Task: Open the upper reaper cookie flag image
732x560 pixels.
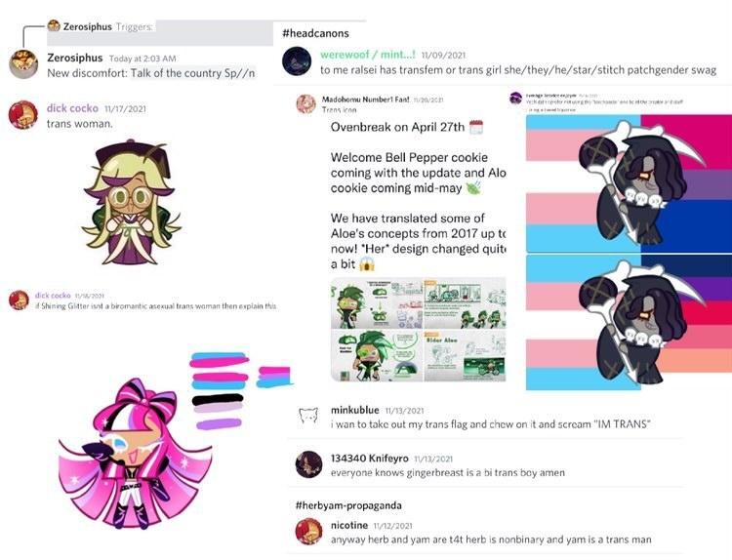Action: (x=629, y=183)
